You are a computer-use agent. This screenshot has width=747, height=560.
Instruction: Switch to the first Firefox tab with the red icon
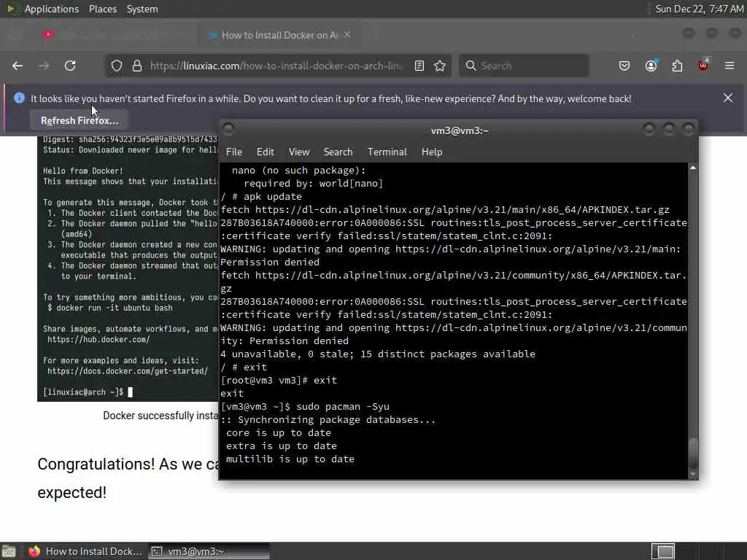tap(112, 35)
